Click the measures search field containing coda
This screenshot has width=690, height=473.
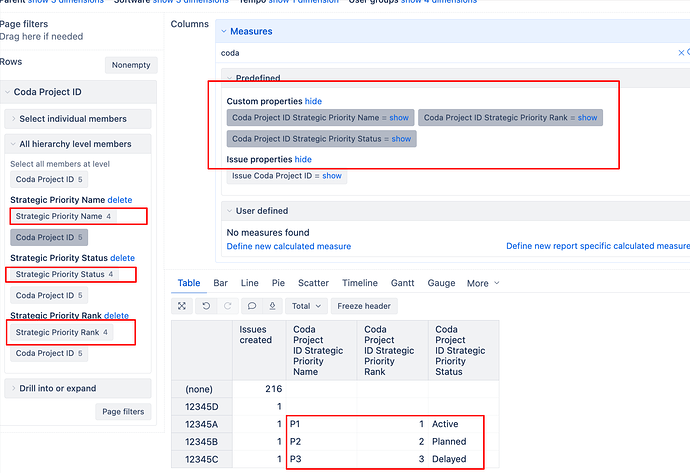[440, 53]
